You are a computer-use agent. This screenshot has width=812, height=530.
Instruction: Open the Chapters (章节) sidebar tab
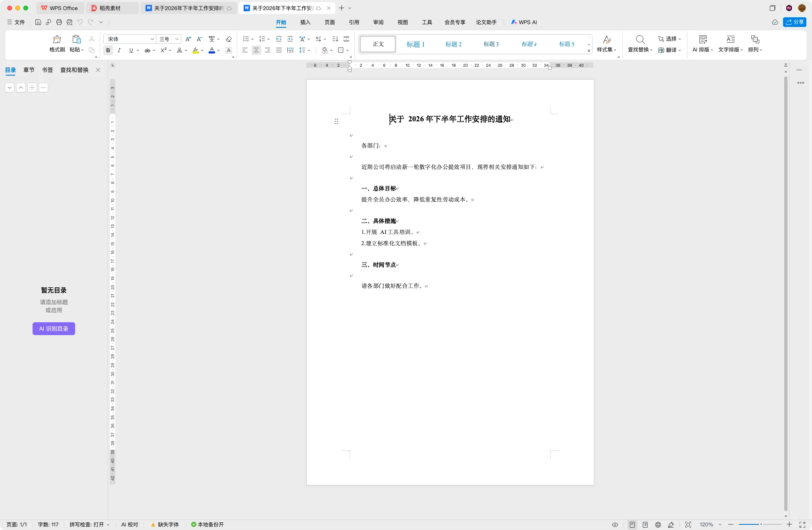tap(29, 70)
